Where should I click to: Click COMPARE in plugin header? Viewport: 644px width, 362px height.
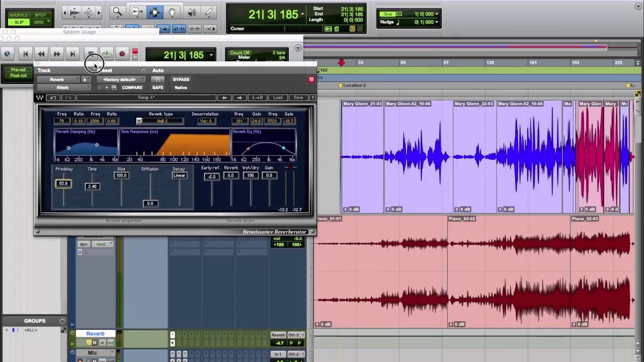click(132, 87)
